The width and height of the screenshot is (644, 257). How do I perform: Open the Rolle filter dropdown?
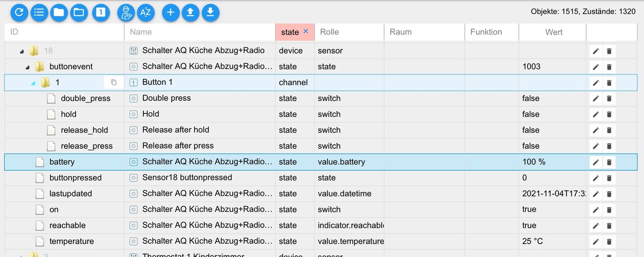coord(349,32)
